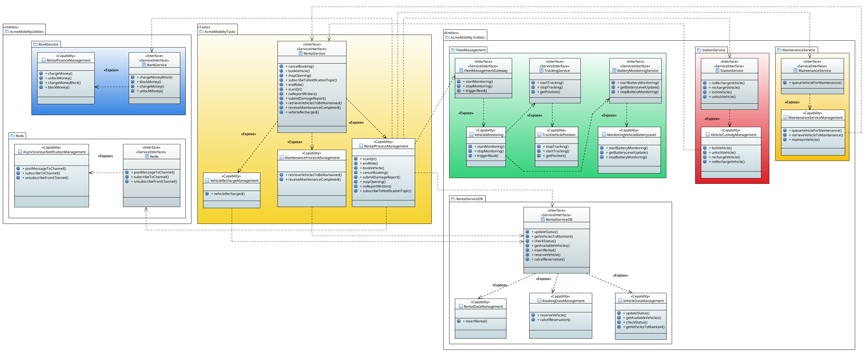
Task: Select the AcmeMobilityTasks package name
Action: coord(220,32)
